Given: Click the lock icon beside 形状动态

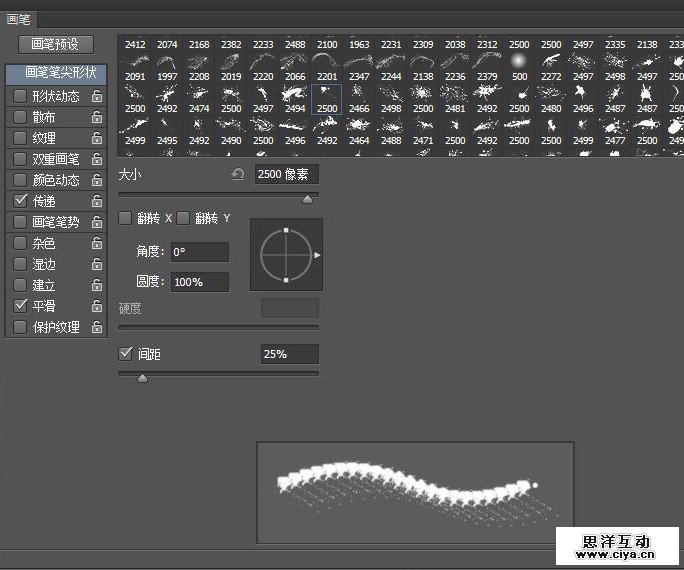Looking at the screenshot, I should click(x=97, y=96).
